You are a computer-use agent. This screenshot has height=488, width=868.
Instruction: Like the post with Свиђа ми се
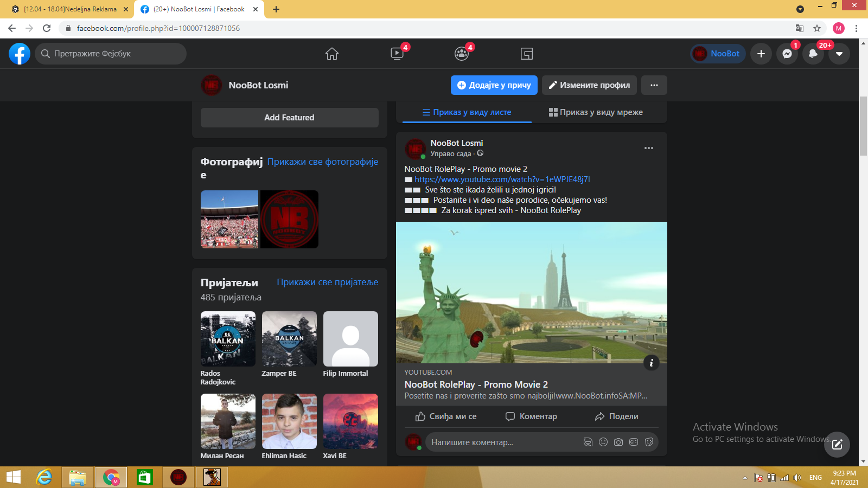click(446, 416)
